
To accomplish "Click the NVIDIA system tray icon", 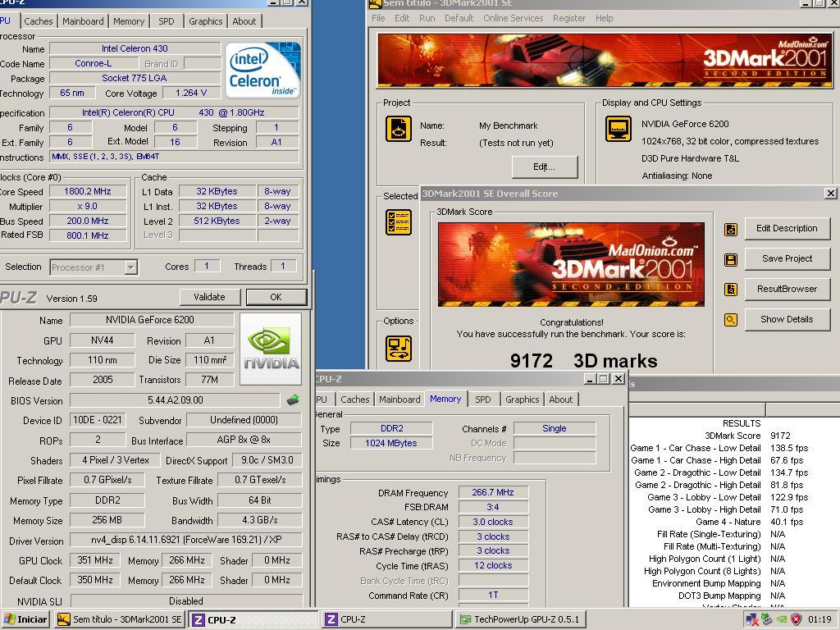I will point(782,619).
